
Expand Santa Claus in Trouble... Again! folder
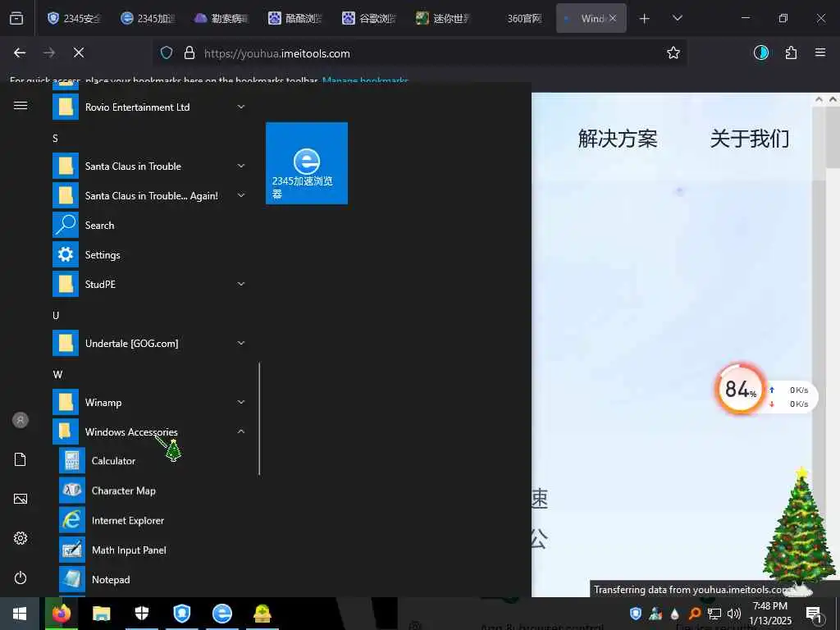[x=153, y=195]
